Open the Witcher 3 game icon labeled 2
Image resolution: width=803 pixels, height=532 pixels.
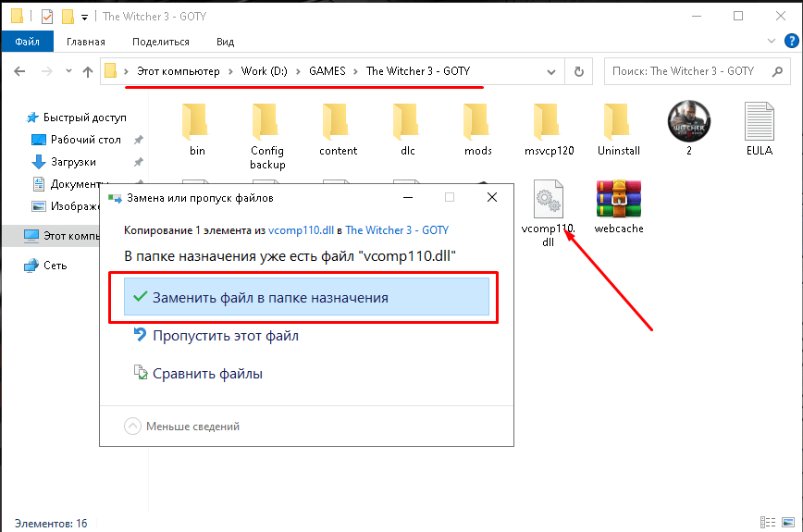click(x=688, y=122)
